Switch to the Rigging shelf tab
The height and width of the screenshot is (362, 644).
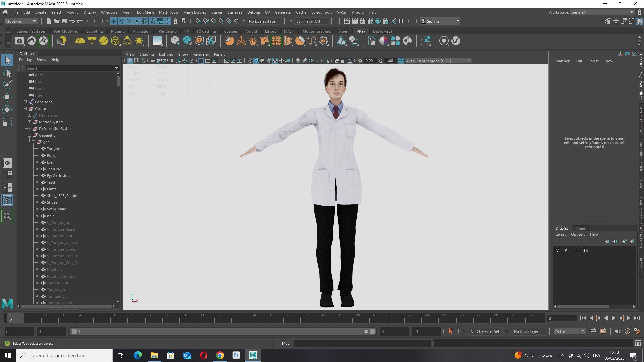pos(118,31)
